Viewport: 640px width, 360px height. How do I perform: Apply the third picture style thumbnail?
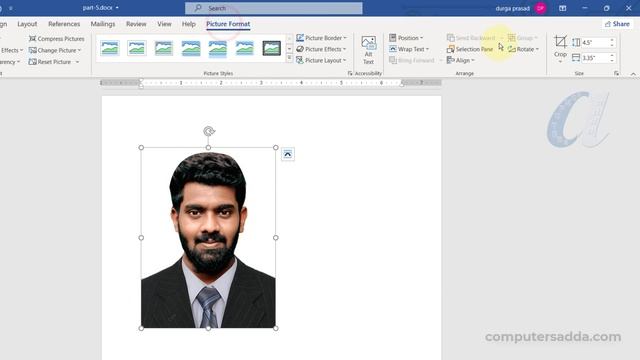tap(164, 48)
